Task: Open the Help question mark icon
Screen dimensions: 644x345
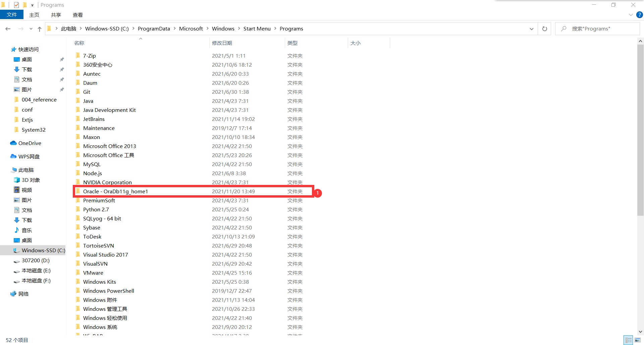Action: click(640, 15)
